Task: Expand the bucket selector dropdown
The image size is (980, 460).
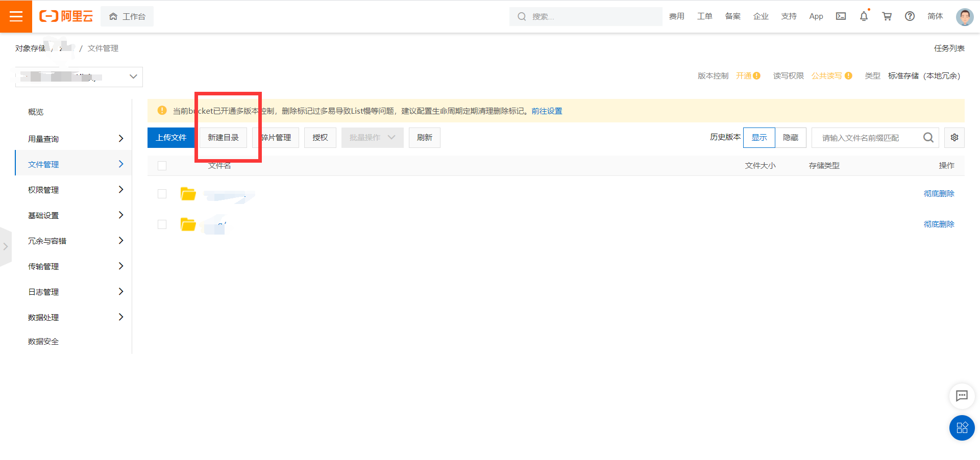Action: click(x=133, y=76)
